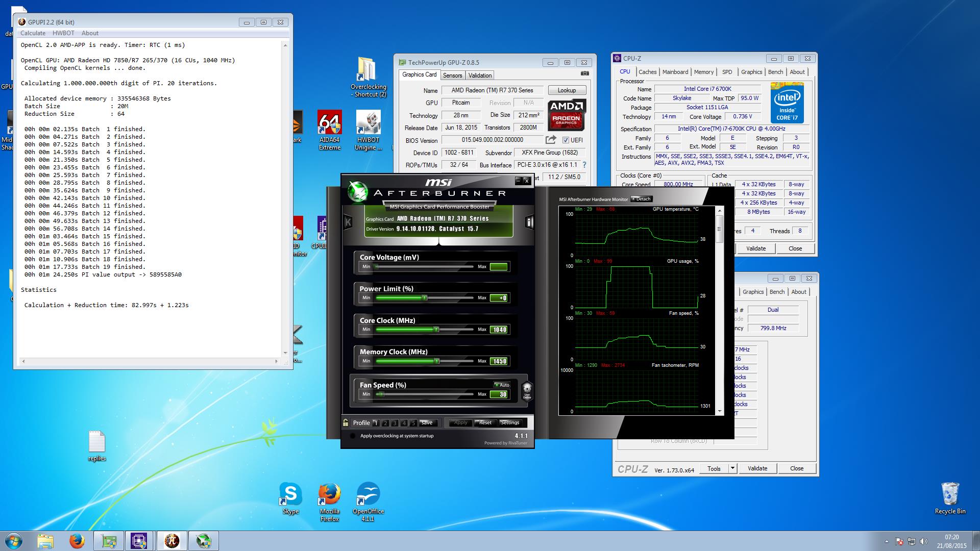Click the volume speaker icon in system tray
Screen dimensions: 980x551
pos(924,541)
